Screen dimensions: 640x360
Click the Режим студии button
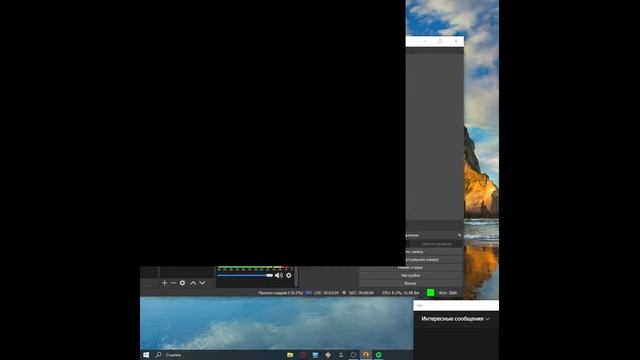pos(411,268)
